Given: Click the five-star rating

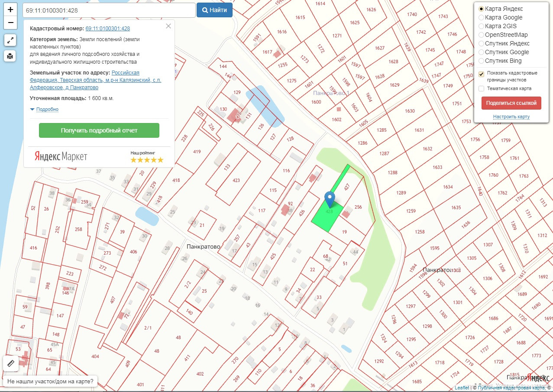Looking at the screenshot, I should click(x=147, y=160).
